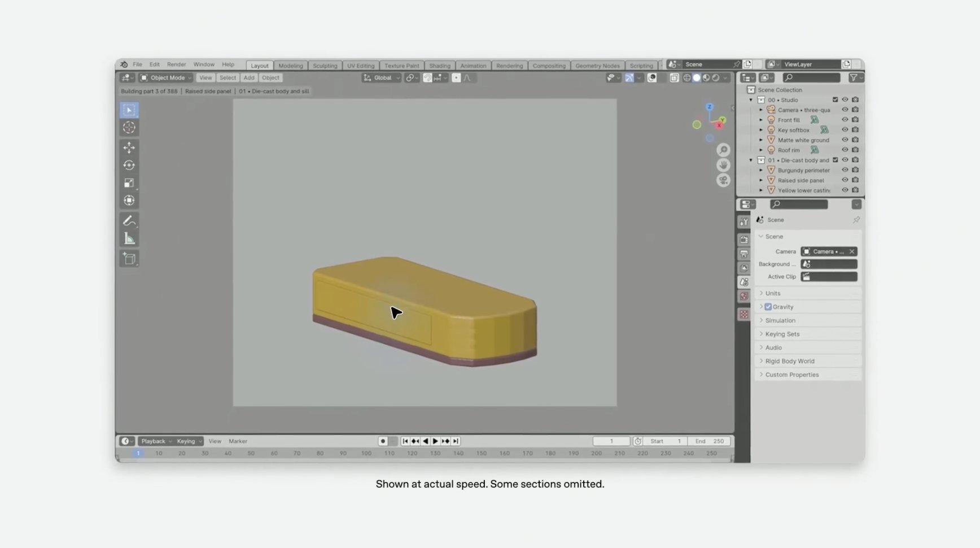Click the viewport zoom magnifier icon

tap(723, 150)
